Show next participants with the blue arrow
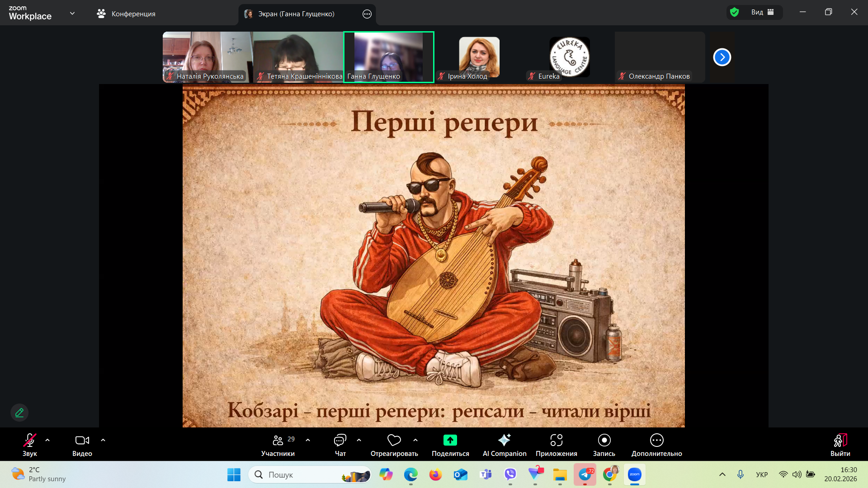This screenshot has height=488, width=868. [722, 57]
